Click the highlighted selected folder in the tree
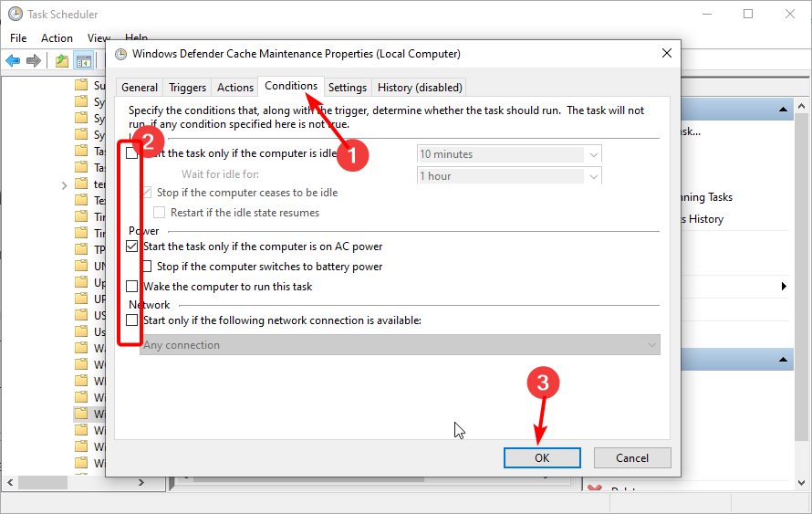 pos(89,414)
